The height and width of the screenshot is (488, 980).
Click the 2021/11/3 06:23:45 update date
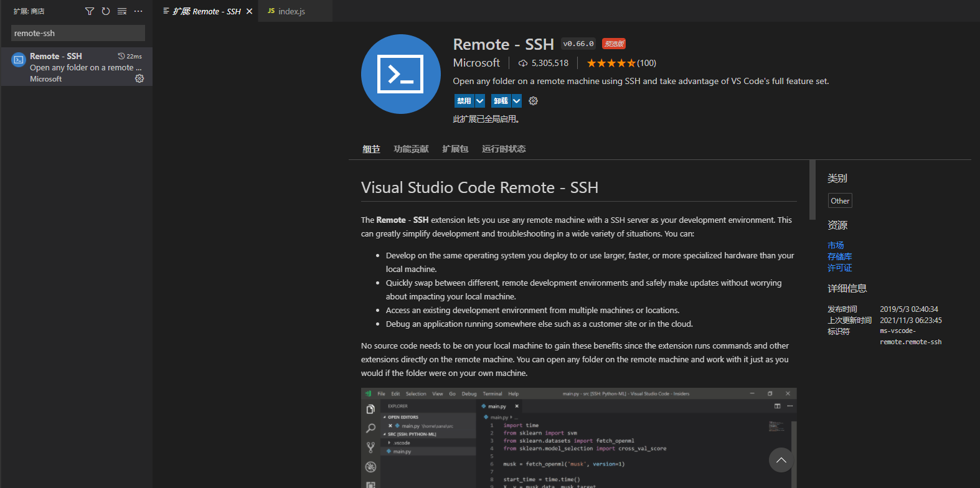(911, 320)
